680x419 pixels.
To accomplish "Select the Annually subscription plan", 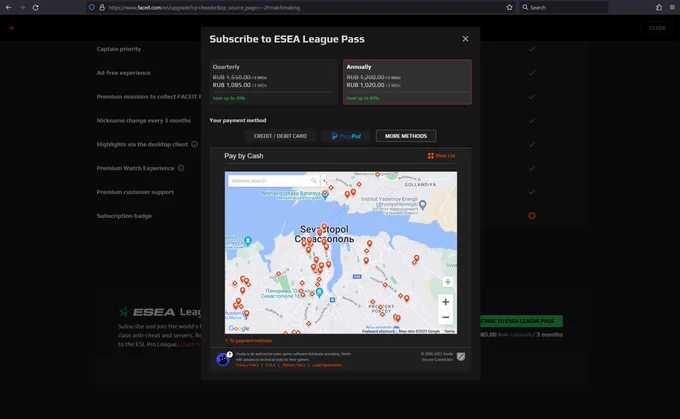I will [x=407, y=82].
